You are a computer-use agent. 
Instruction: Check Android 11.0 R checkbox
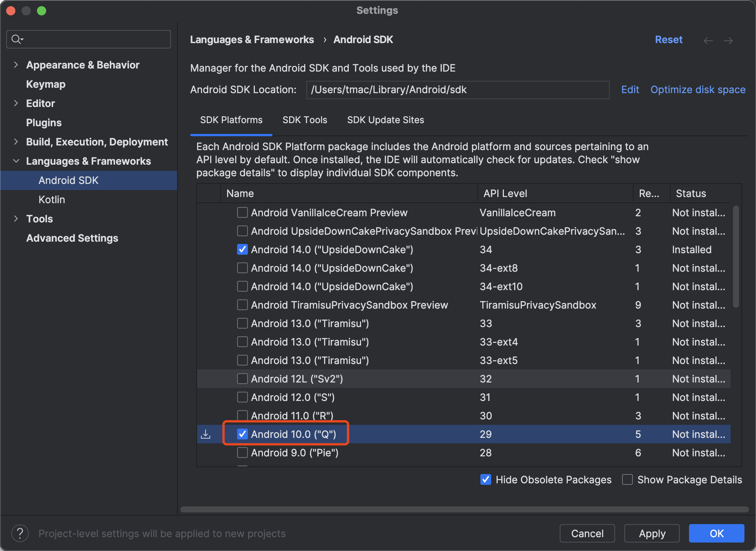tap(242, 416)
